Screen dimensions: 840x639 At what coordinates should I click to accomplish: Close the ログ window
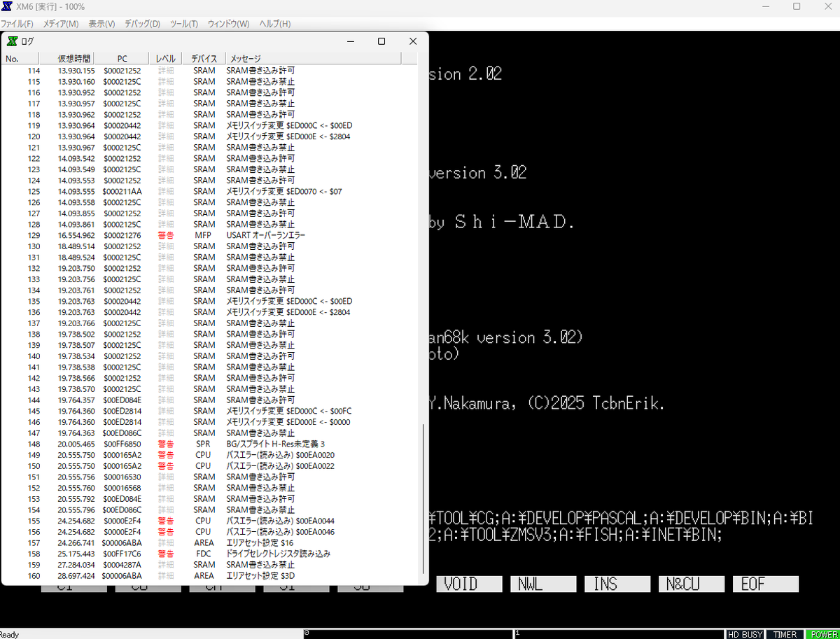tap(413, 41)
